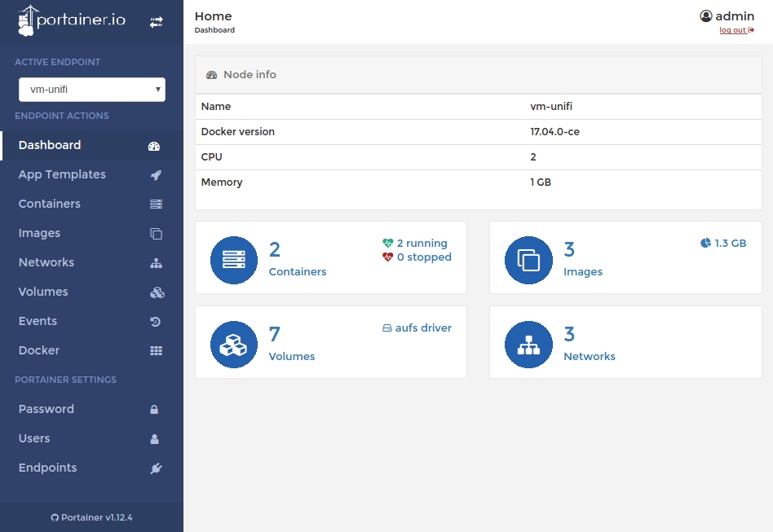
Task: Click the Dashboard gauge icon in sidebar
Action: tap(154, 146)
